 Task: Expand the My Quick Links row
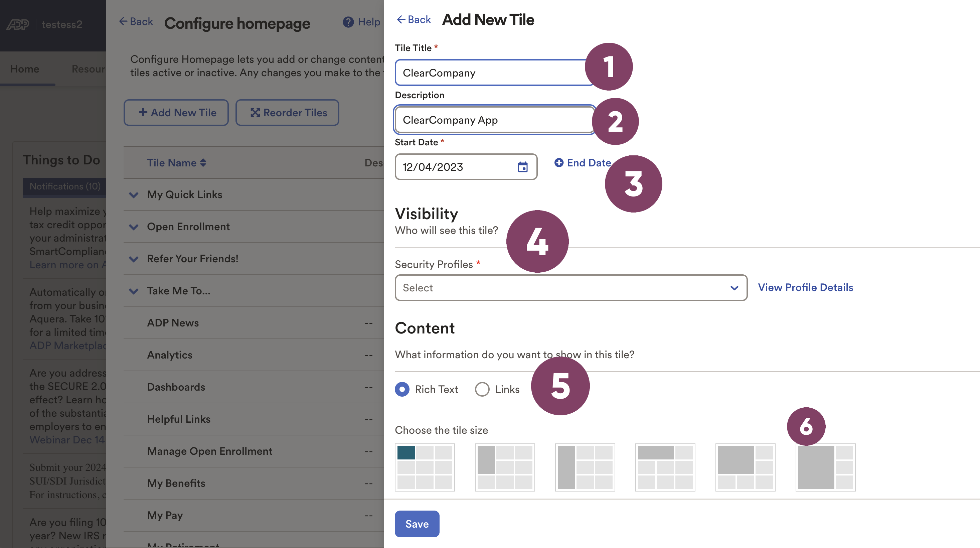(x=134, y=195)
